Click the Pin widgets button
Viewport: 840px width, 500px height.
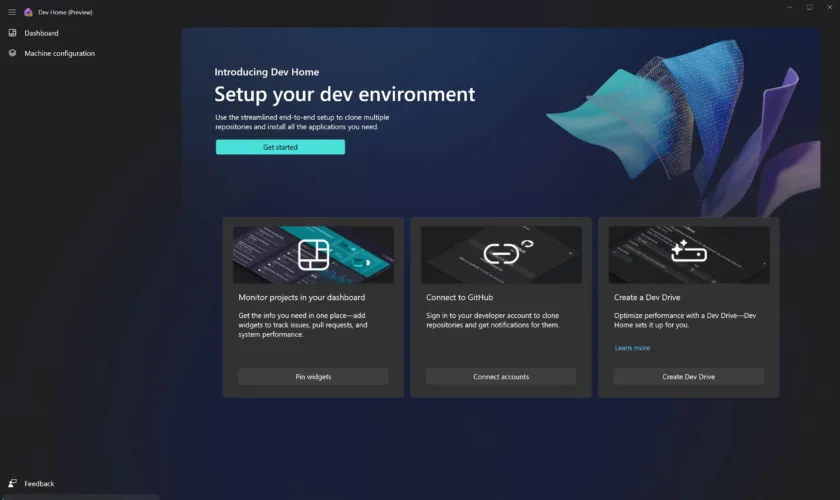[313, 377]
